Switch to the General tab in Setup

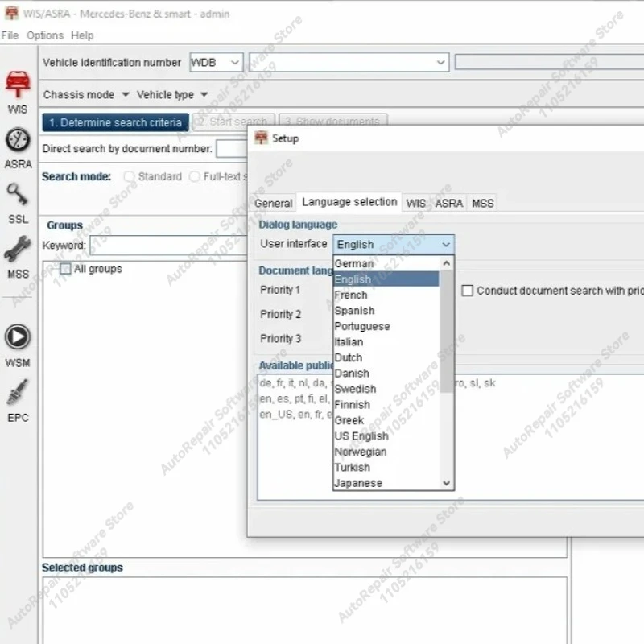273,204
